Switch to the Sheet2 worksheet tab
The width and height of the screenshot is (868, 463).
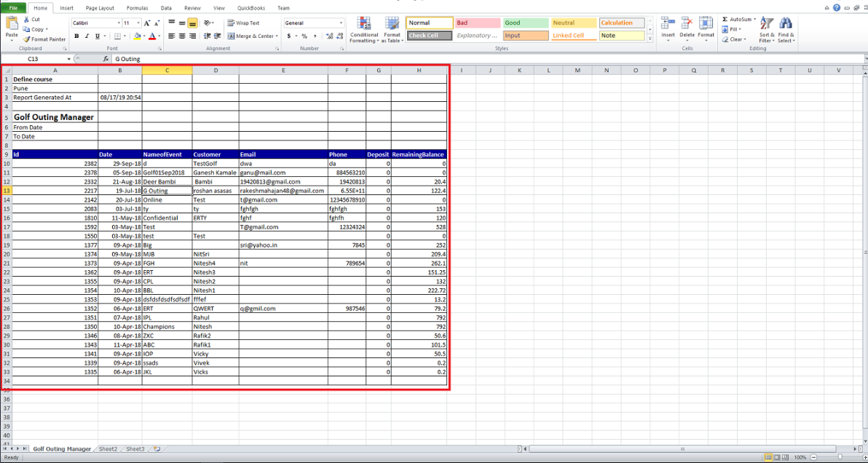coord(108,449)
